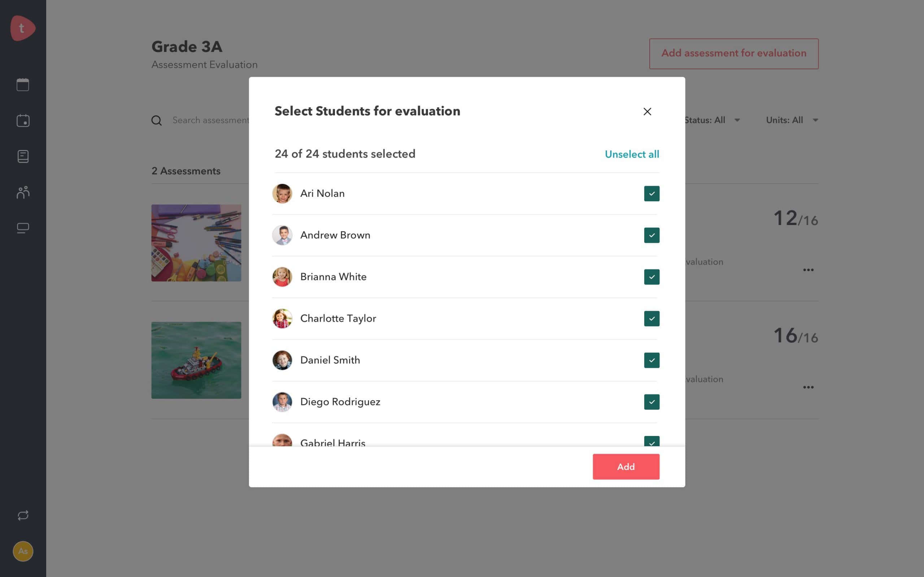Open the calendar icon in sidebar
Viewport: 924px width, 577px height.
23,85
